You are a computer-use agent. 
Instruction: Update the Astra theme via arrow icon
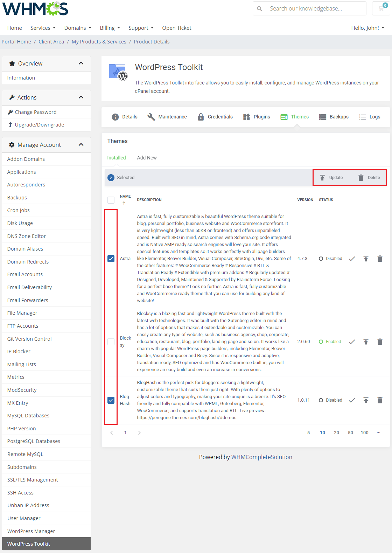[x=366, y=259]
